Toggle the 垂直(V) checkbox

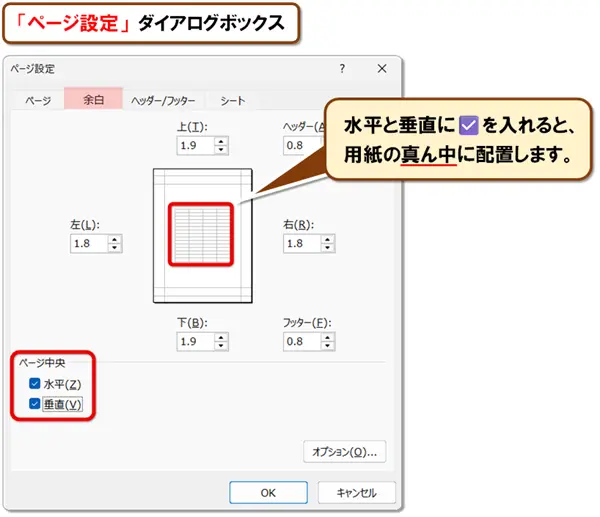(x=34, y=404)
